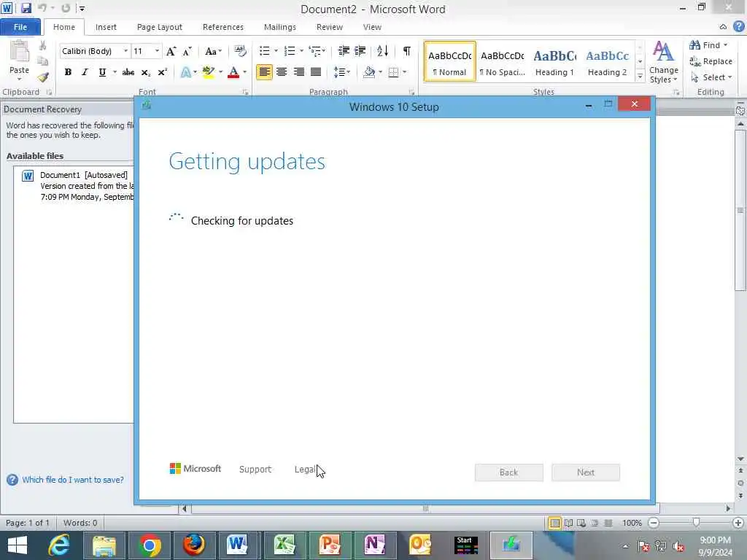747x560 pixels.
Task: Switch to Mailings tab
Action: click(x=280, y=27)
